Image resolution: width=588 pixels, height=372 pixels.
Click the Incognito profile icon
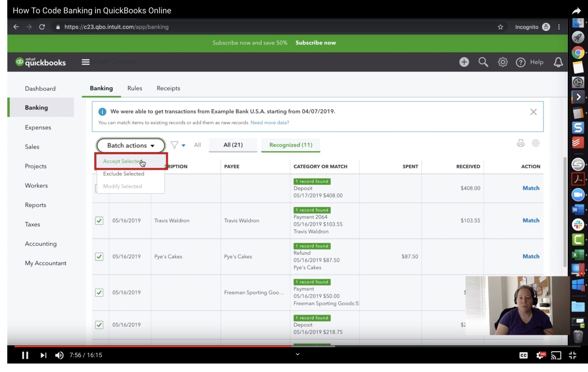(x=546, y=27)
